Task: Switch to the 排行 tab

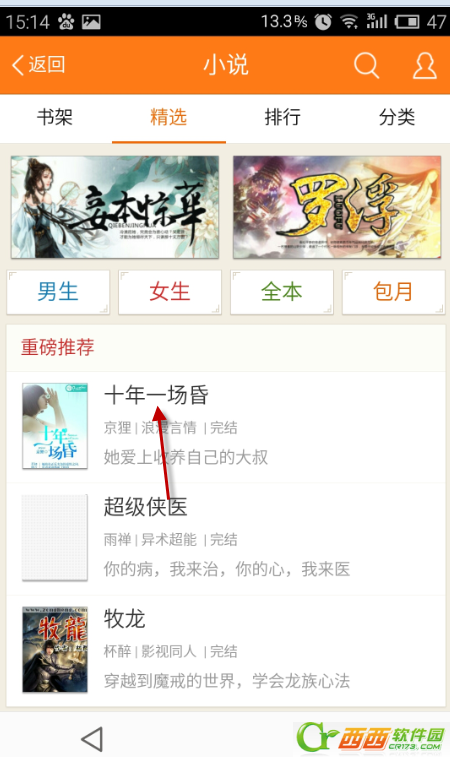Action: (x=282, y=117)
